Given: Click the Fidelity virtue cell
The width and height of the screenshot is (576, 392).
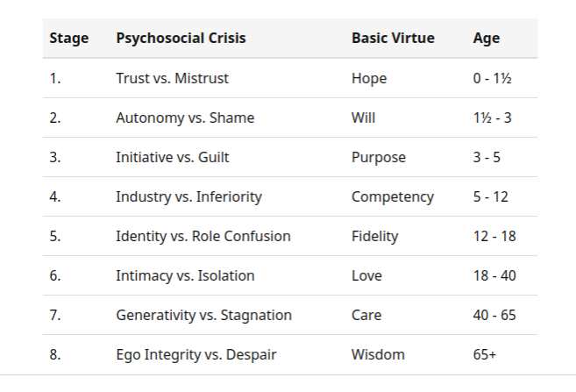Looking at the screenshot, I should 374,236.
